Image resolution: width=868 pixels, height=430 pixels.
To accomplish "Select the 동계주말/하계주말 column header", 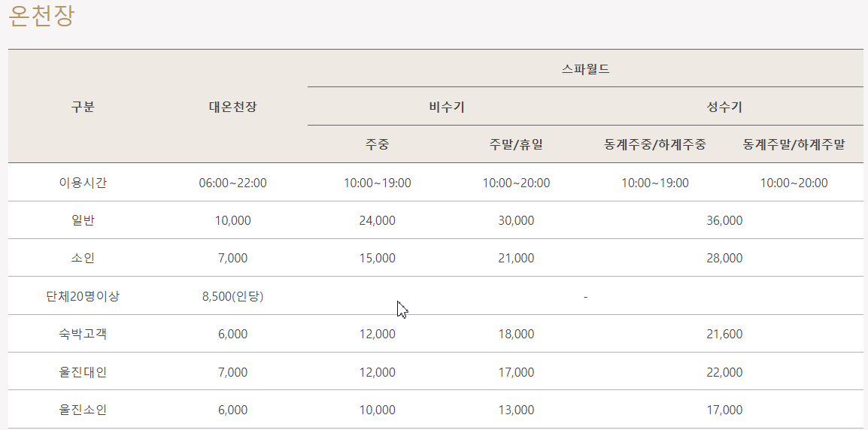I will pyautogui.click(x=794, y=145).
